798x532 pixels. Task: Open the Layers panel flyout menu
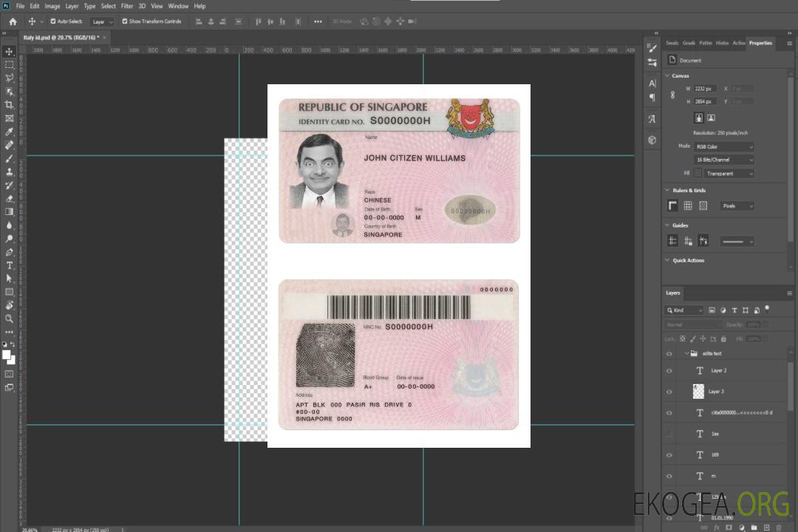[x=789, y=293]
